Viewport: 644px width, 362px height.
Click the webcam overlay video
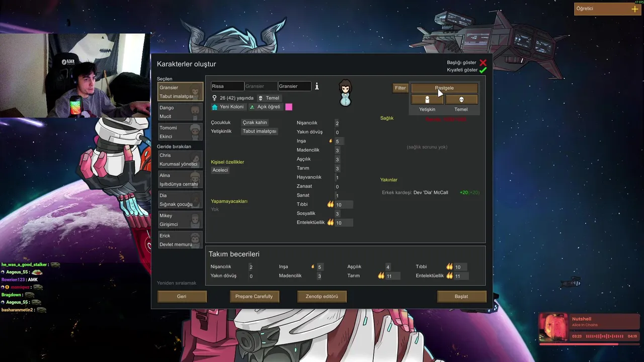tap(75, 75)
